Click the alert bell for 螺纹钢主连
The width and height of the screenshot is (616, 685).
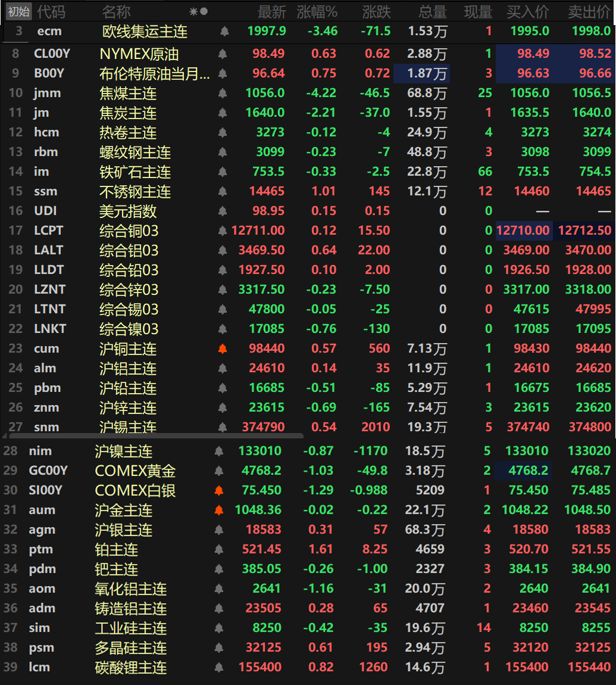(x=223, y=152)
